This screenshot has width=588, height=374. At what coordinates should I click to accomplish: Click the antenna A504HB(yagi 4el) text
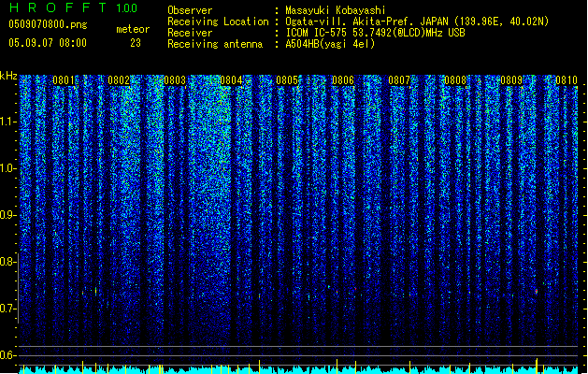330,44
